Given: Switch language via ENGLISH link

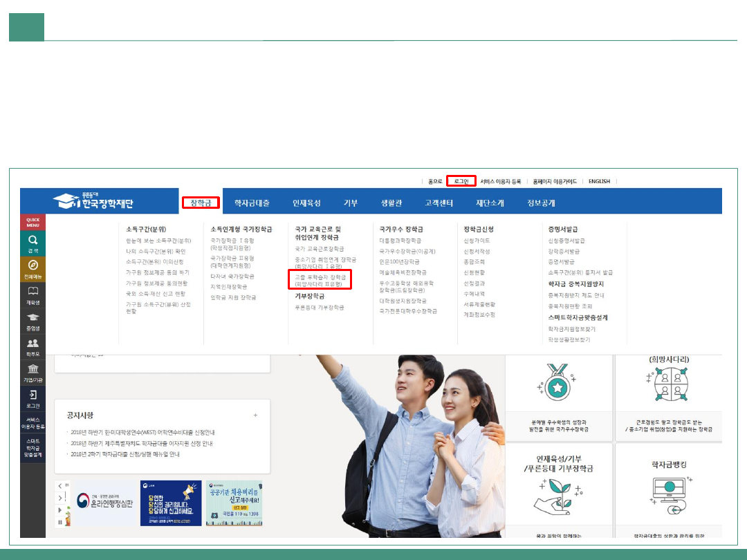Looking at the screenshot, I should (x=599, y=181).
